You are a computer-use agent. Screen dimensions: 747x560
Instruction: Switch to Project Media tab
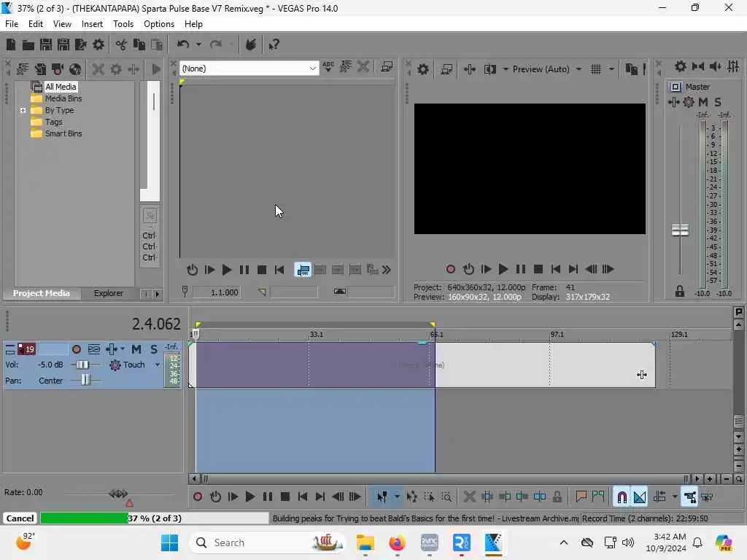(x=41, y=293)
